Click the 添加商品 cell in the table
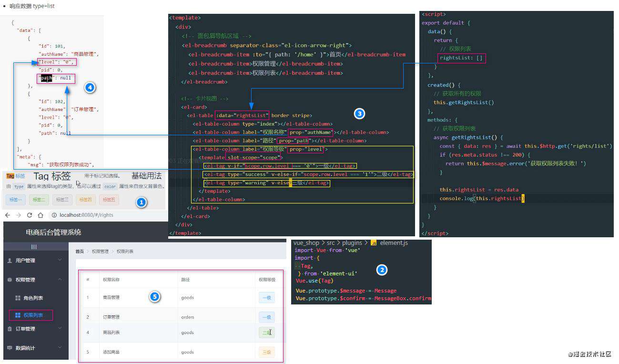Screen dimensions: 619x364 tap(111, 352)
